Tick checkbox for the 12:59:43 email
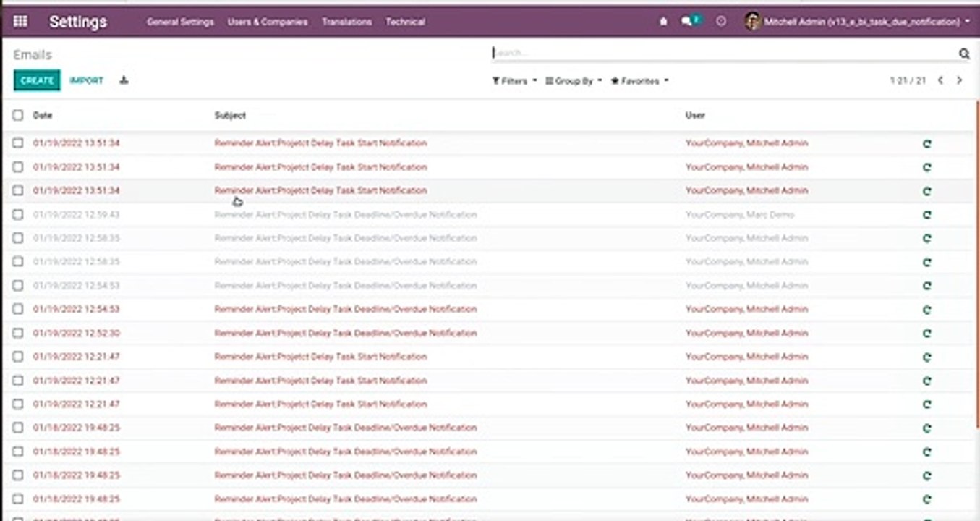The width and height of the screenshot is (980, 521). tap(18, 214)
